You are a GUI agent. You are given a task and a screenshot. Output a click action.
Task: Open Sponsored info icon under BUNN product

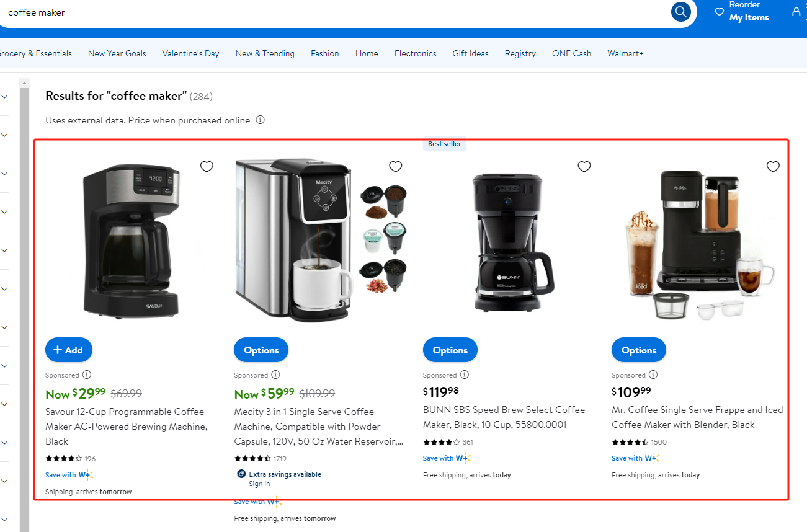pos(465,375)
